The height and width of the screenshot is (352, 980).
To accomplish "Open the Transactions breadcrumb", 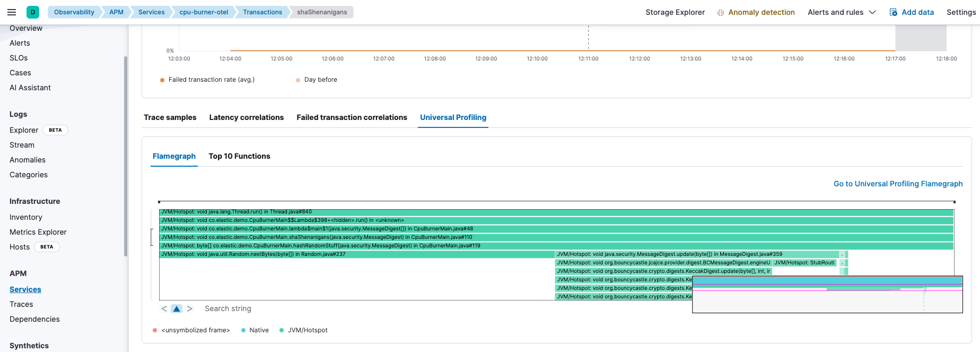I will [262, 12].
